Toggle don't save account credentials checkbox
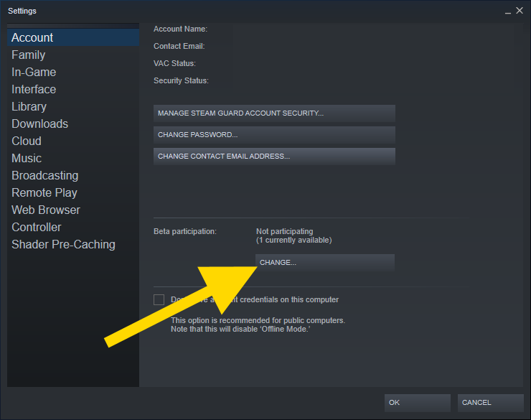This screenshot has height=420, width=531. point(159,300)
